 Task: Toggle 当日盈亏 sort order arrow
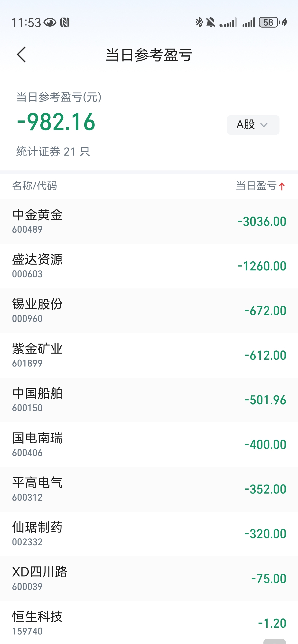[282, 186]
